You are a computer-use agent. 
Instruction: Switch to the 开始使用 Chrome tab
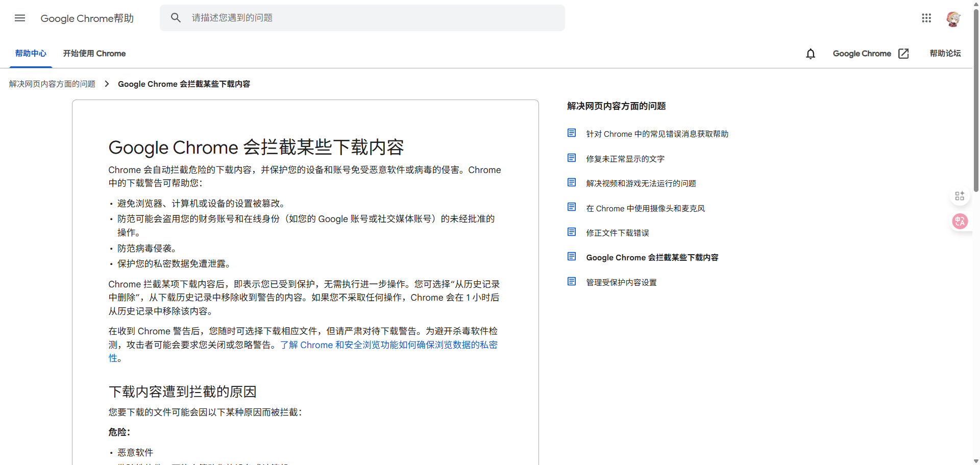[94, 54]
